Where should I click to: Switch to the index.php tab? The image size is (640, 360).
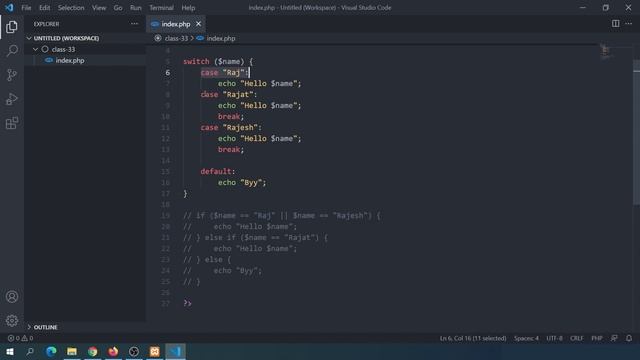pyautogui.click(x=176, y=24)
